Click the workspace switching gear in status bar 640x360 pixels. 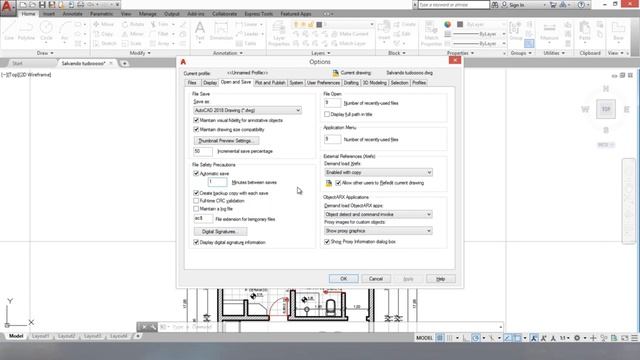[577, 338]
